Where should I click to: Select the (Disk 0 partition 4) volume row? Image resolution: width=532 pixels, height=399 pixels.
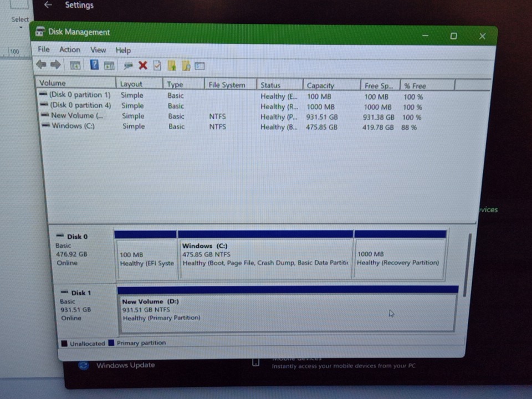point(231,106)
